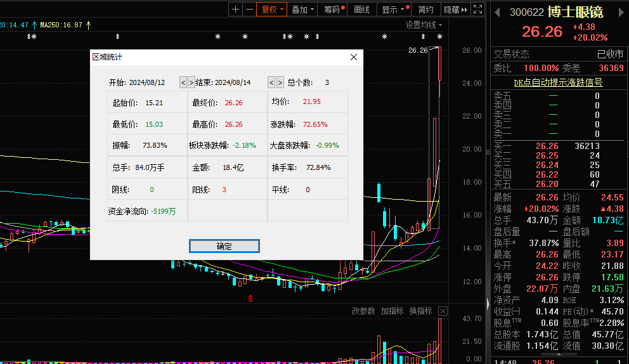This screenshot has height=364, width=629.
Task: Move start date back one day
Action: pyautogui.click(x=183, y=82)
